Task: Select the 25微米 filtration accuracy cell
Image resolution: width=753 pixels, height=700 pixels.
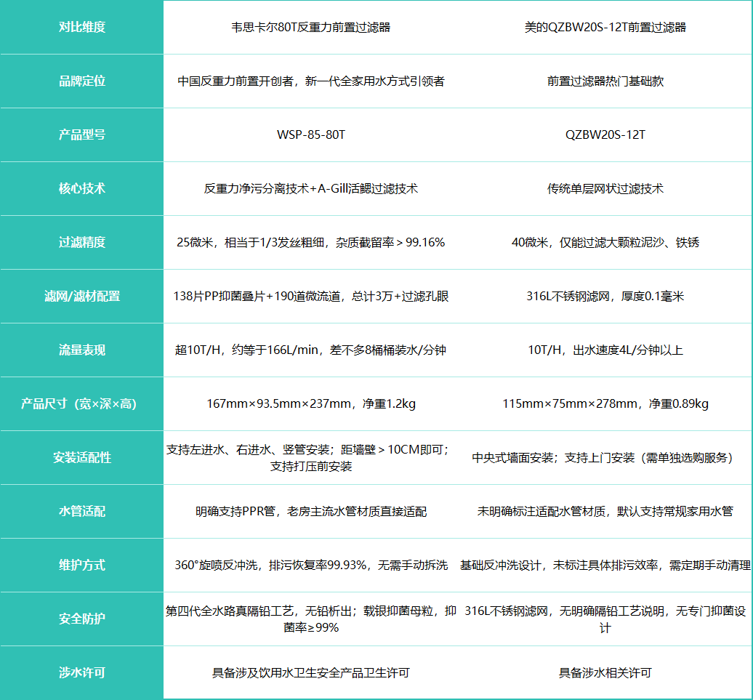Action: [x=310, y=243]
